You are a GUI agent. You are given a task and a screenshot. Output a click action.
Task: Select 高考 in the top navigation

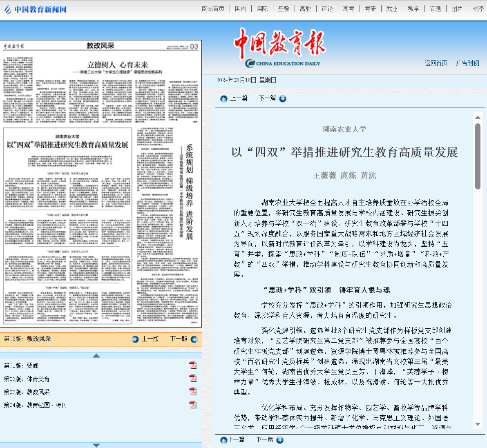348,9
